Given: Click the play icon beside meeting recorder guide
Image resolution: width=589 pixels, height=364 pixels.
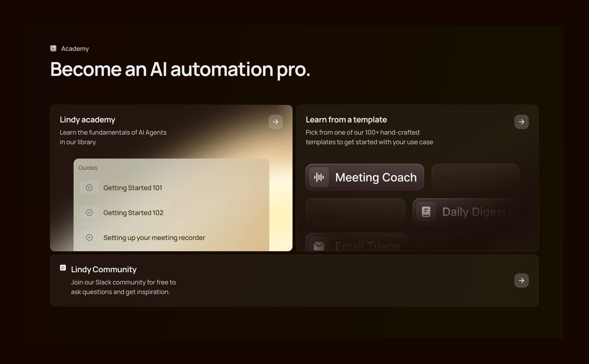Looking at the screenshot, I should point(89,237).
